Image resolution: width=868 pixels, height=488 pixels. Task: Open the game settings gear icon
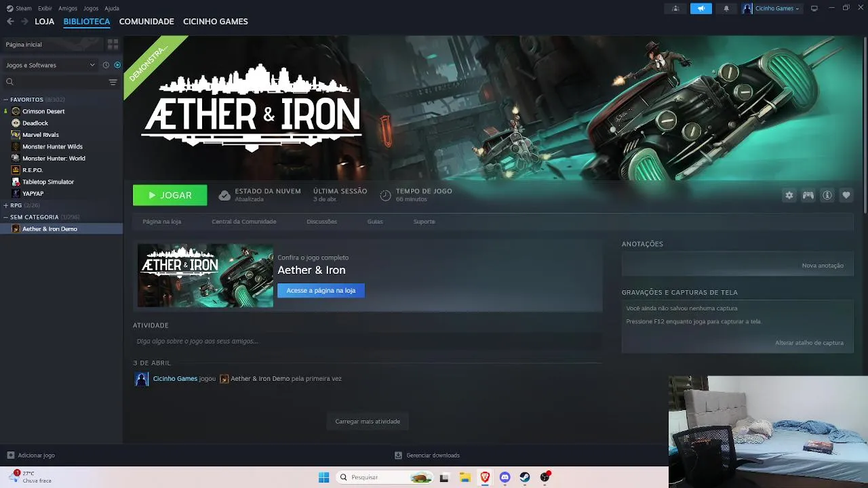point(789,195)
